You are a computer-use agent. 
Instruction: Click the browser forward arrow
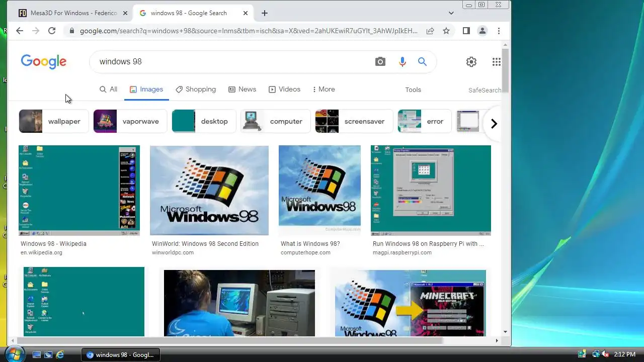click(36, 31)
